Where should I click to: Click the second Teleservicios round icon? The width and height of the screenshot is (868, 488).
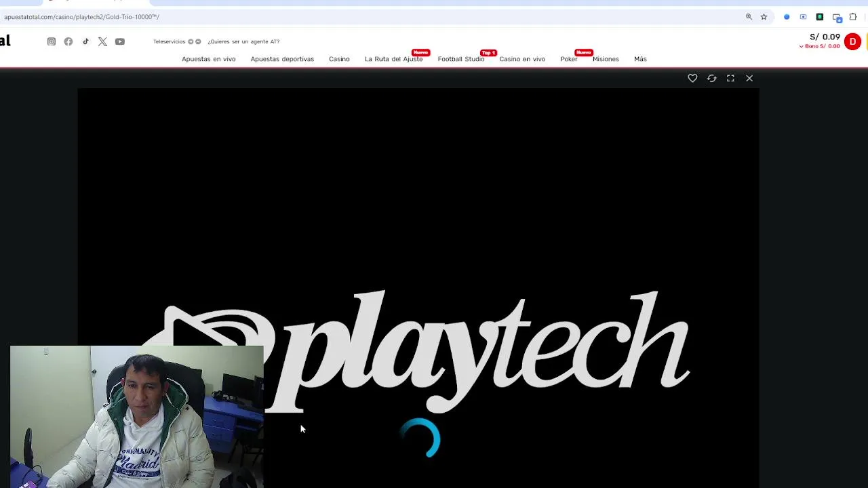(198, 42)
